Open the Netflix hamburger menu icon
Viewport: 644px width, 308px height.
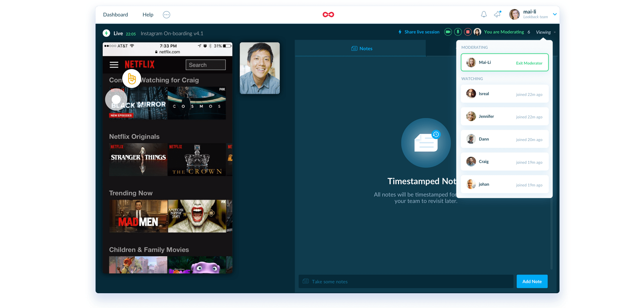[114, 65]
